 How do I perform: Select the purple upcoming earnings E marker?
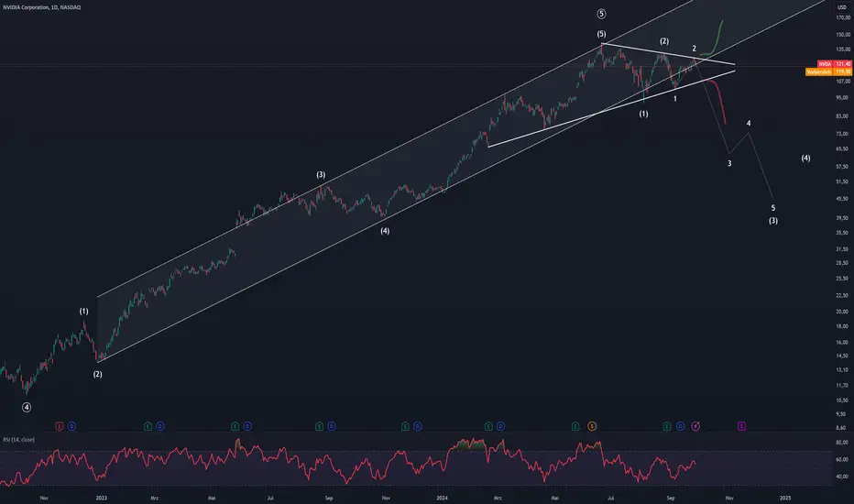click(742, 426)
